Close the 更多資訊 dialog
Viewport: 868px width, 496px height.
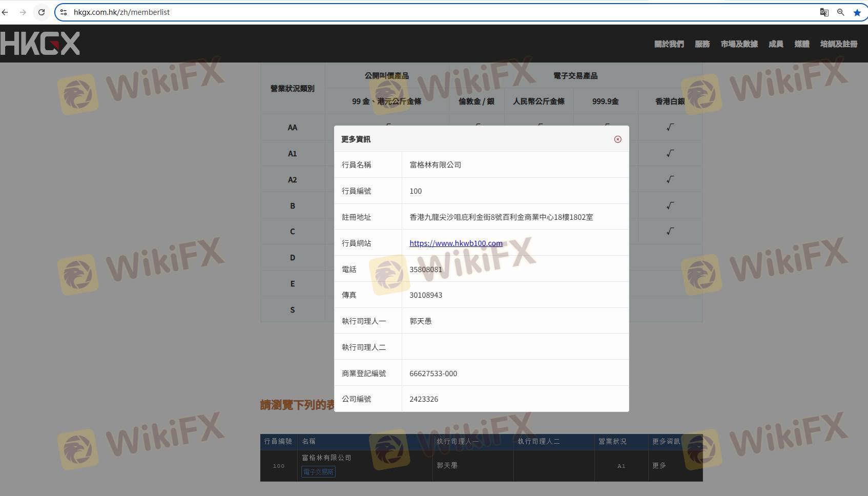click(617, 139)
